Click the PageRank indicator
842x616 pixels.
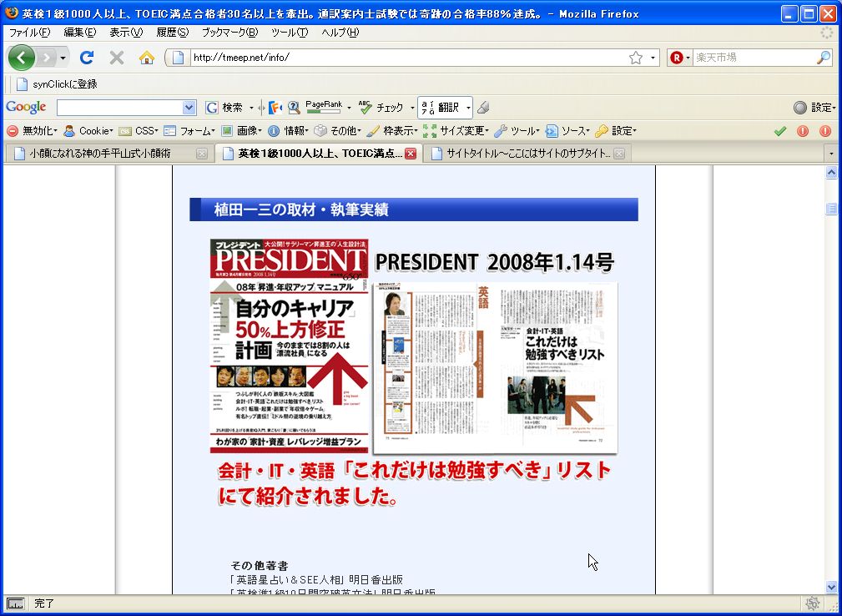[x=323, y=108]
